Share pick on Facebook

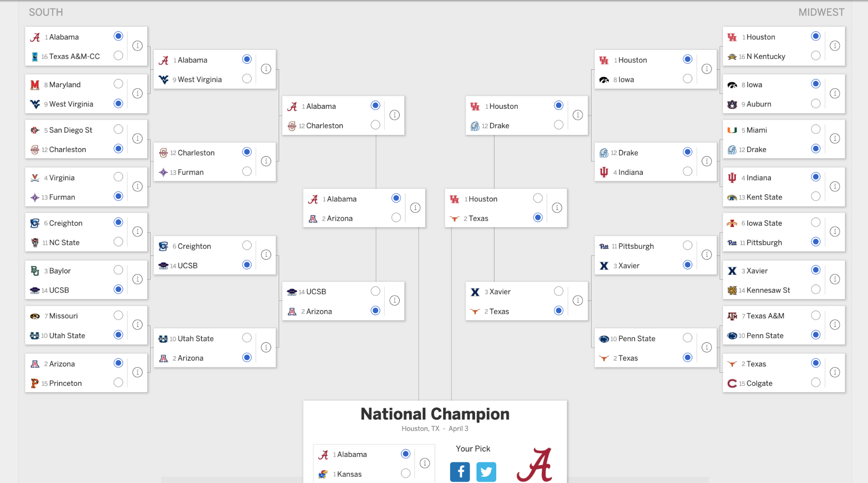459,472
